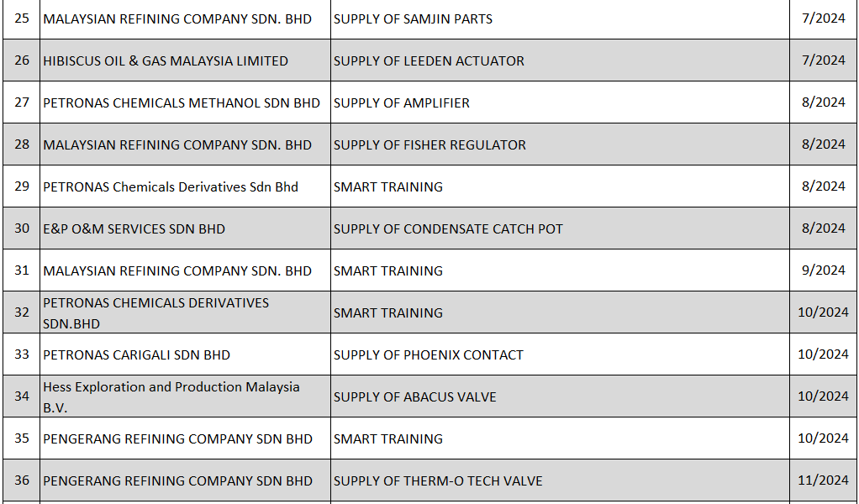
Task: Select row number 36 cell
Action: (x=22, y=480)
